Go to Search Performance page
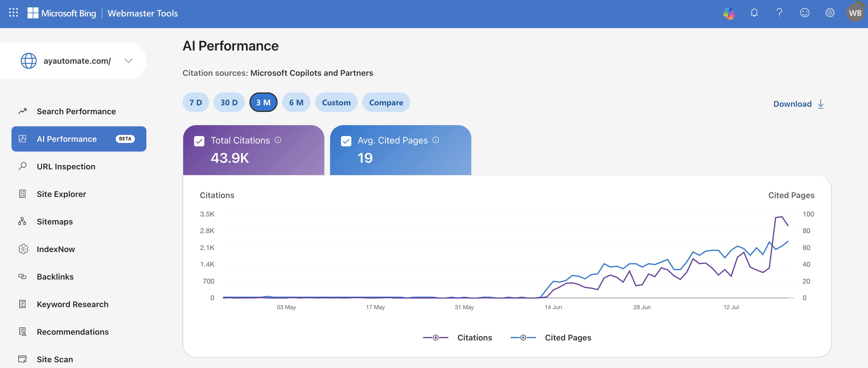The width and height of the screenshot is (868, 368). 79,111
